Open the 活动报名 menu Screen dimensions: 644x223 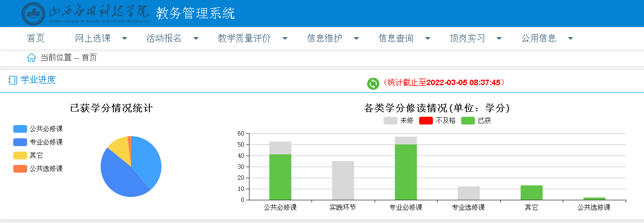164,39
